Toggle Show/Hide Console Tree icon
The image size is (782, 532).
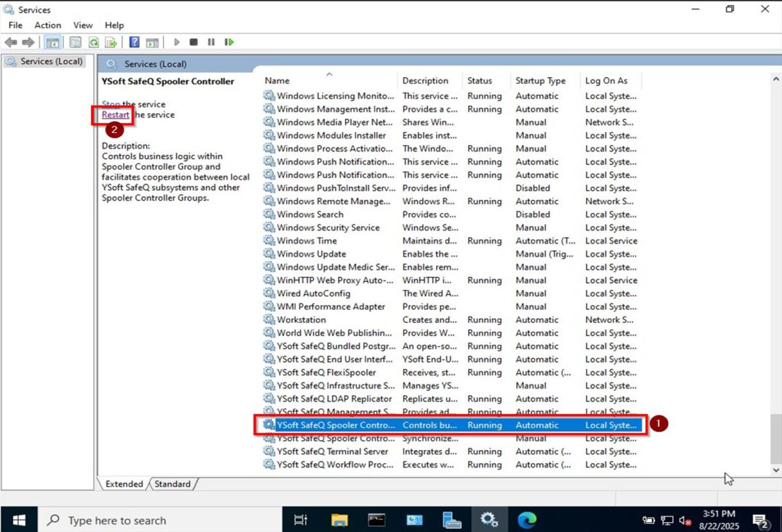click(52, 42)
